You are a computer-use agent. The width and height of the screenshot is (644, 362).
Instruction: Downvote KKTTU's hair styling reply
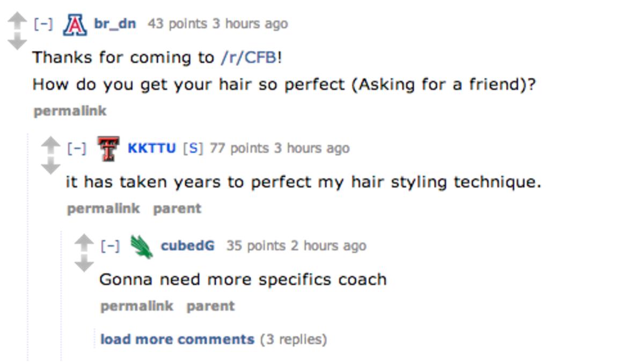pos(51,166)
